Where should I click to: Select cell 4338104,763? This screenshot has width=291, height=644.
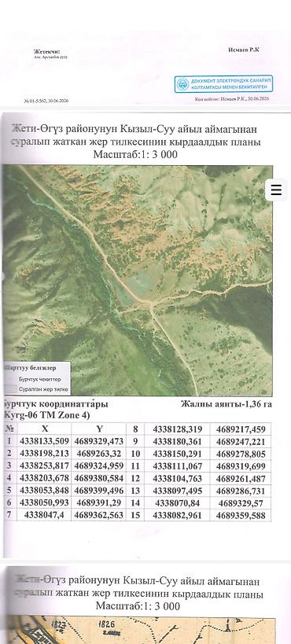(177, 479)
